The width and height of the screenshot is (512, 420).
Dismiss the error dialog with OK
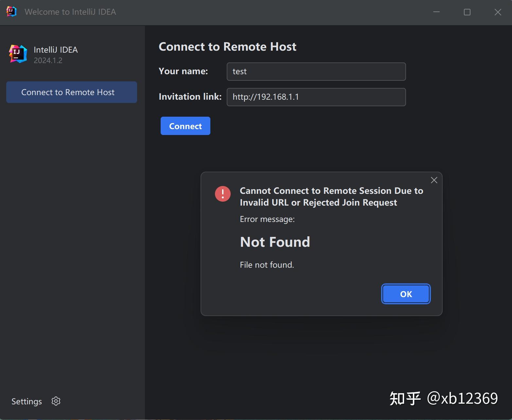405,294
